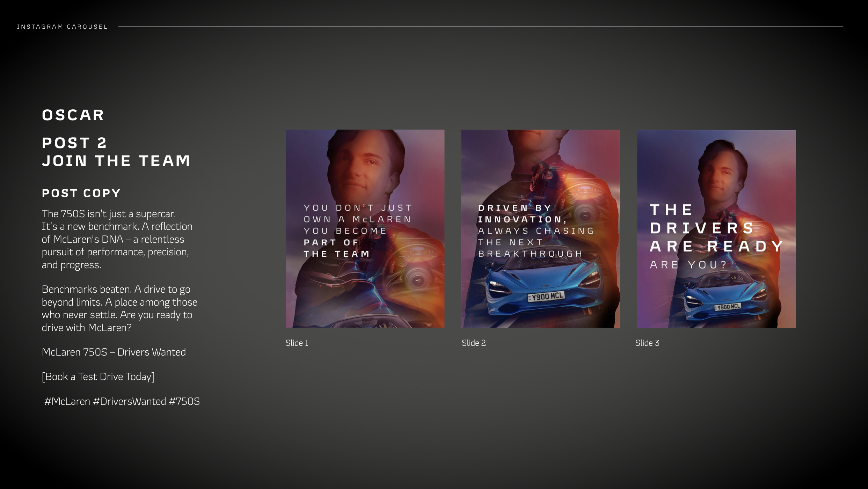The width and height of the screenshot is (868, 489).
Task: Click 'ALWAYS CHASING THE NEXT BREAKTHROUGH' text
Action: tap(536, 242)
